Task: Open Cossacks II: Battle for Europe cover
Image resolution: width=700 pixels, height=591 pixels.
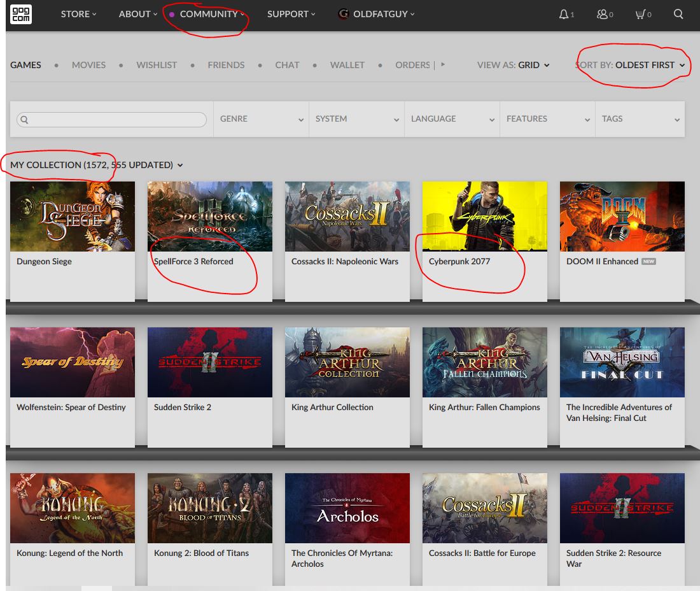Action: pos(485,508)
